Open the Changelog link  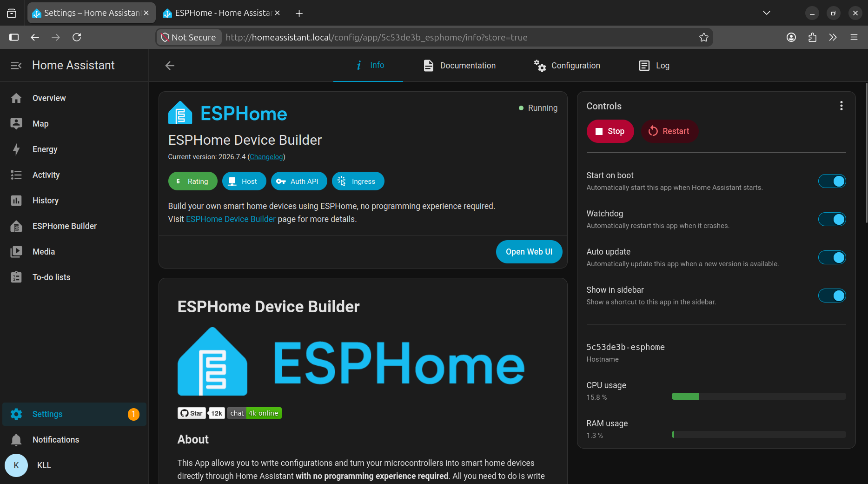click(x=266, y=157)
